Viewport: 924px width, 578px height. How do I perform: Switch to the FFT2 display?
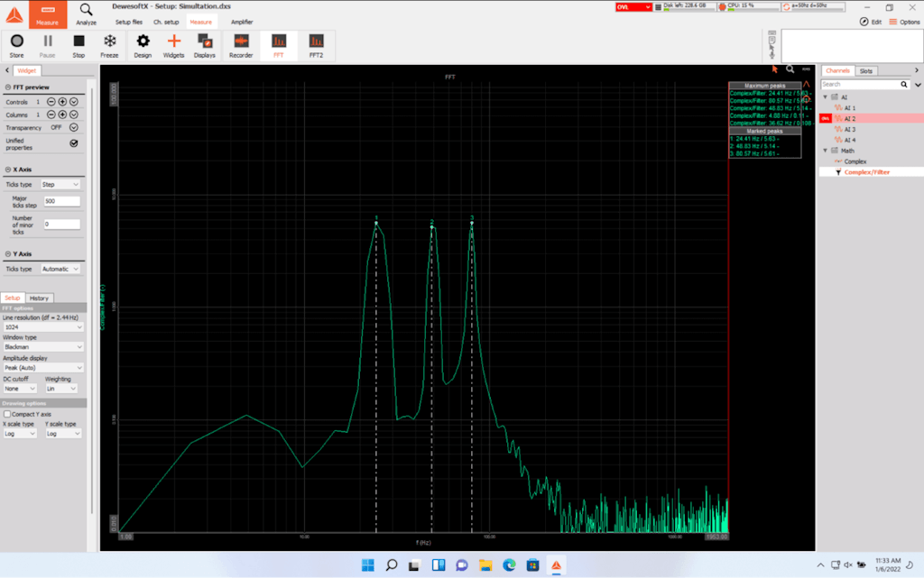316,45
